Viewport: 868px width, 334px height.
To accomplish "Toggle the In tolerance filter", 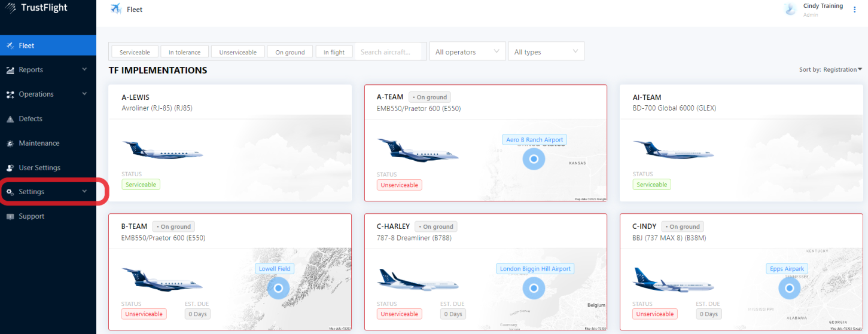I will pos(184,52).
